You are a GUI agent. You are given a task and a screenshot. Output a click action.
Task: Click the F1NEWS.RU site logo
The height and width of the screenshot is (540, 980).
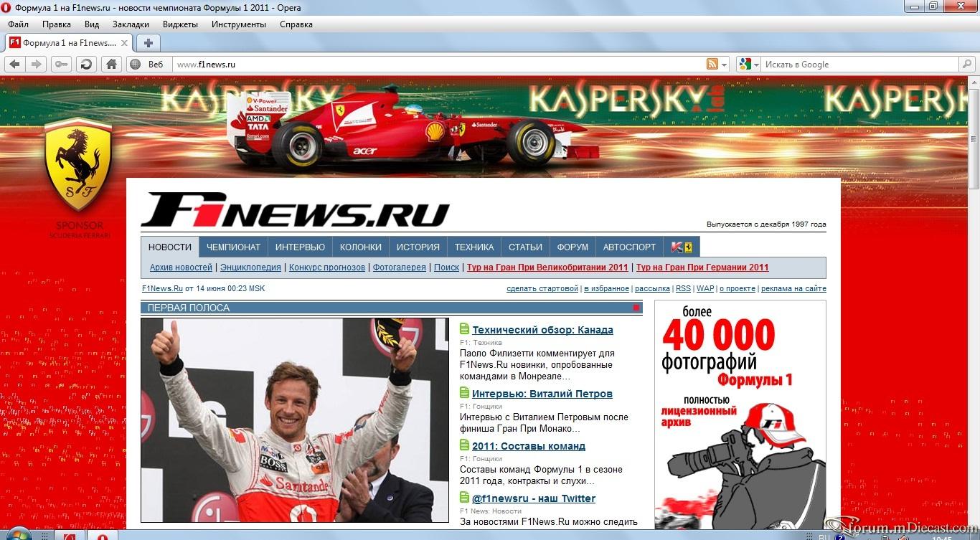pyautogui.click(x=295, y=209)
